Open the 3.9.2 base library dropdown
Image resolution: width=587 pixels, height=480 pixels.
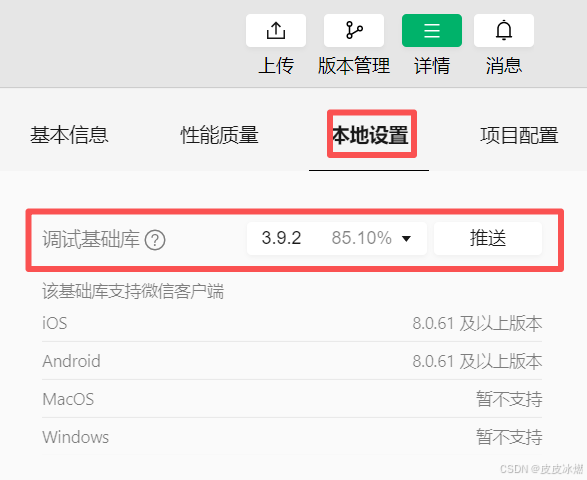click(337, 238)
